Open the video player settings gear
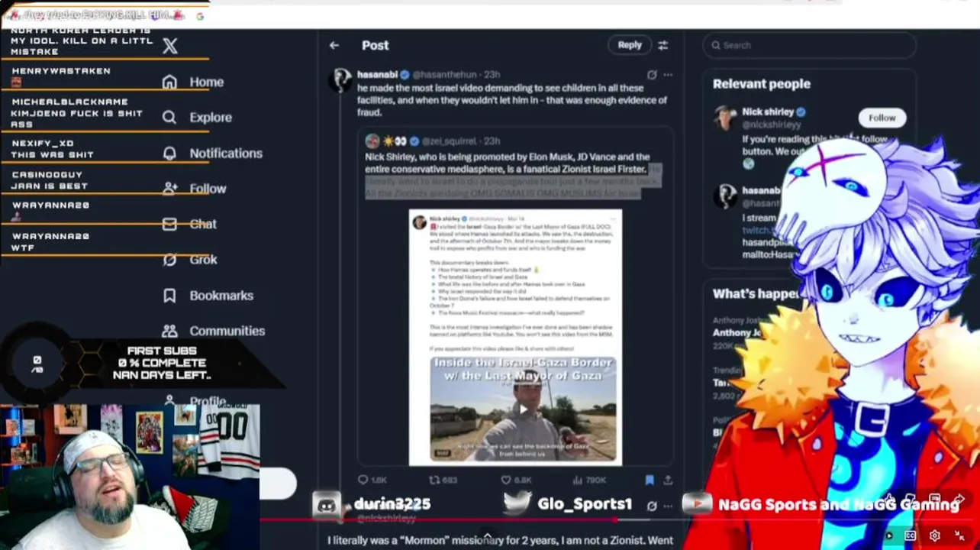 pyautogui.click(x=934, y=535)
